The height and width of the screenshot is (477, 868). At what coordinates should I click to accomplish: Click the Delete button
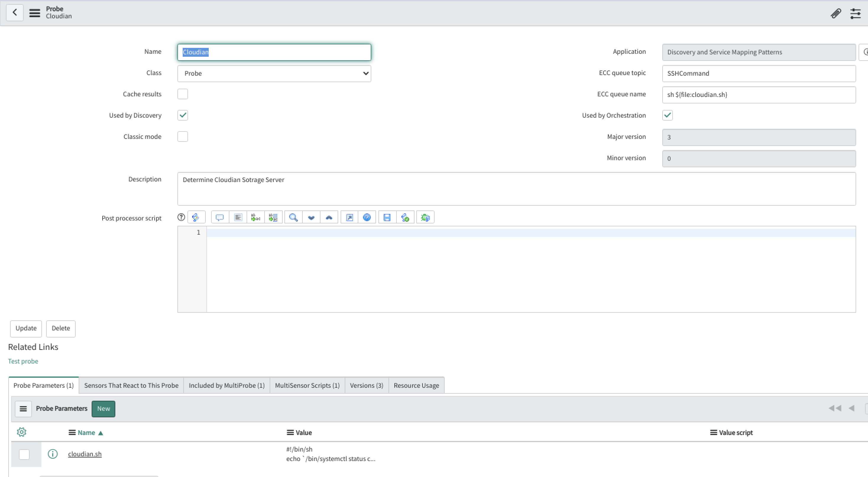click(x=61, y=328)
